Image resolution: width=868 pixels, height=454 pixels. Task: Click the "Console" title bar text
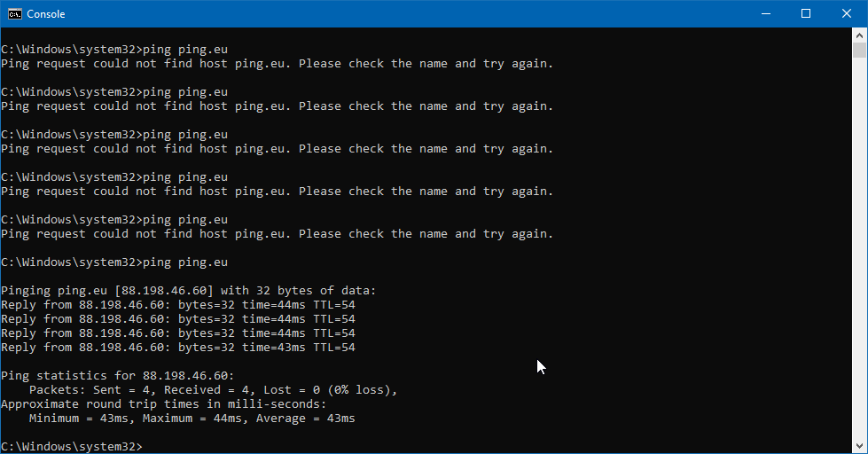pos(46,14)
